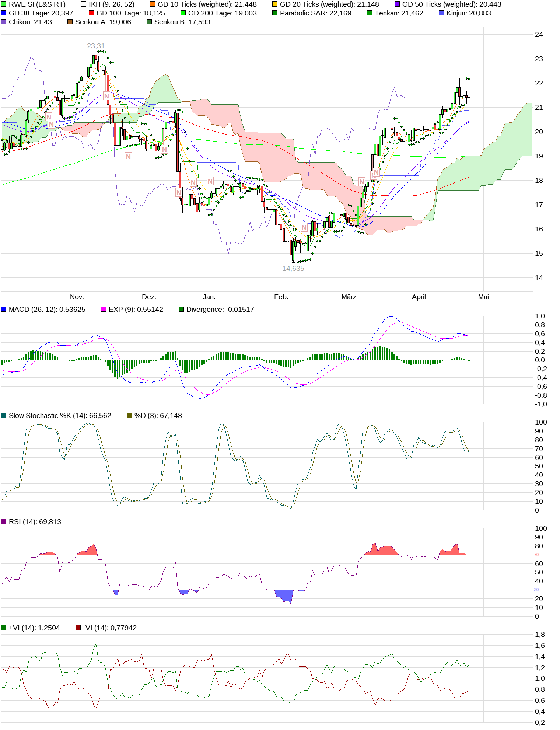This screenshot has height=730, width=560.
Task: Click the red 70 RSI threshold label
Action: [536, 555]
